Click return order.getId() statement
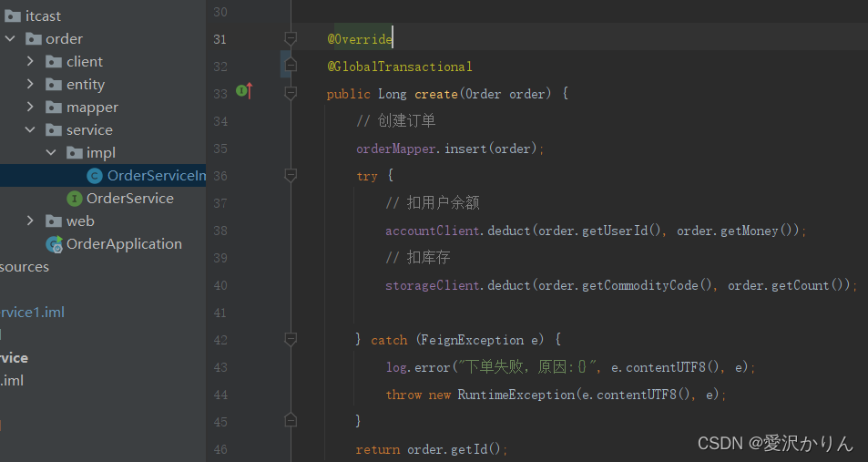 [x=432, y=449]
